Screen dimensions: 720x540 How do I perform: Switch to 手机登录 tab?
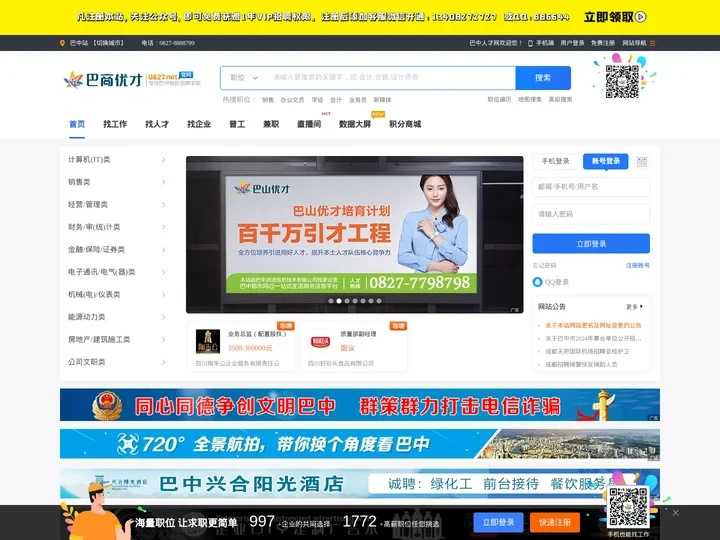555,161
